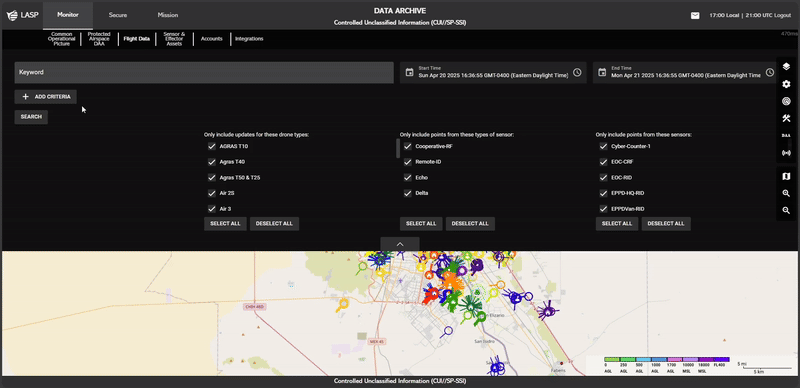The image size is (800, 388).
Task: Click the Logout link
Action: (x=783, y=15)
